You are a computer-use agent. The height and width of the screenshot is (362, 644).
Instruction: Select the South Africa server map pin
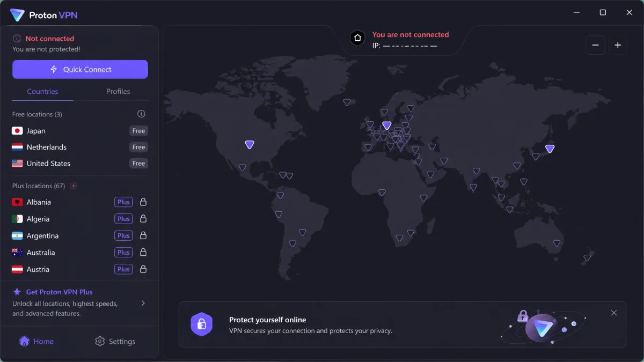(399, 238)
